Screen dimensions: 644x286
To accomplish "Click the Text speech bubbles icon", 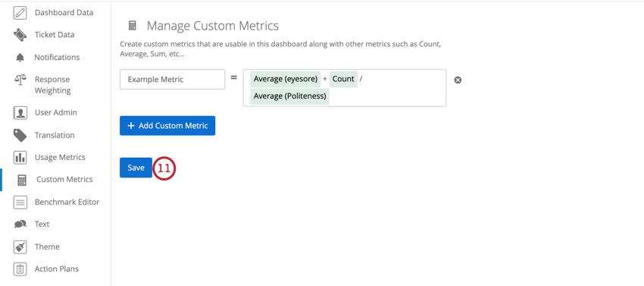I will tap(20, 225).
